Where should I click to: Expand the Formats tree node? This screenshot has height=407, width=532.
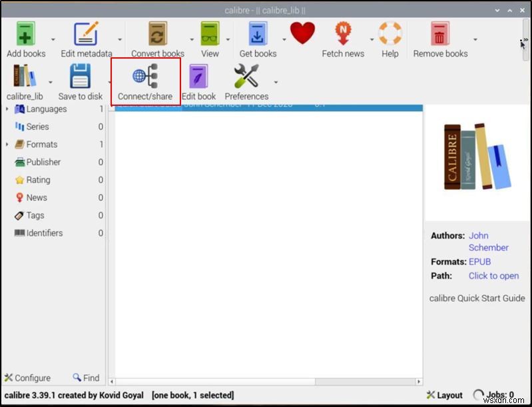pyautogui.click(x=7, y=145)
